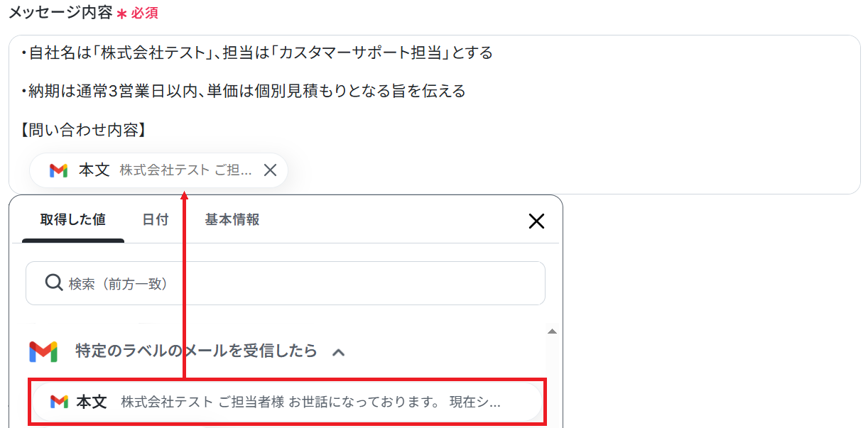Click the メッセージ内容 field label
868x428 pixels.
point(60,12)
